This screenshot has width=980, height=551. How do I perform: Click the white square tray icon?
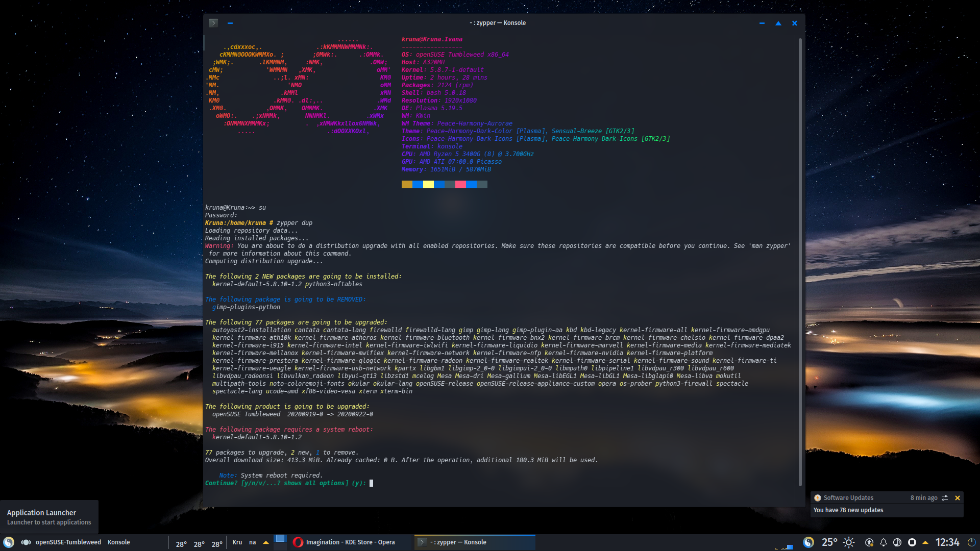tap(912, 542)
